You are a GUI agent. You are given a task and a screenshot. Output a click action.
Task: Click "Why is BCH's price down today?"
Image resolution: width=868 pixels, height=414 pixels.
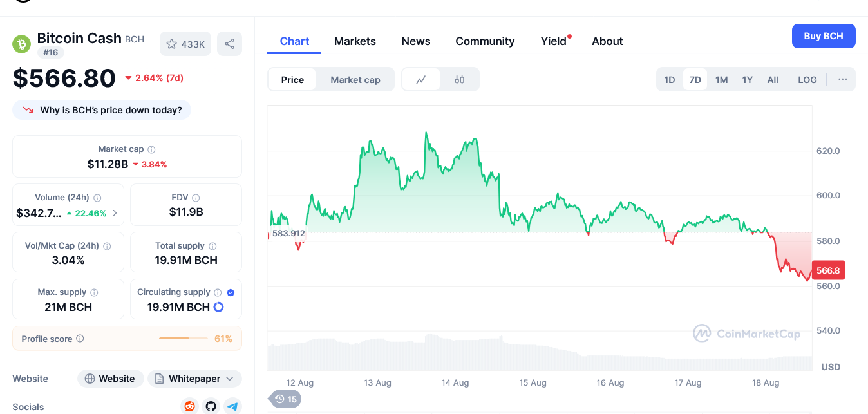pyautogui.click(x=102, y=110)
